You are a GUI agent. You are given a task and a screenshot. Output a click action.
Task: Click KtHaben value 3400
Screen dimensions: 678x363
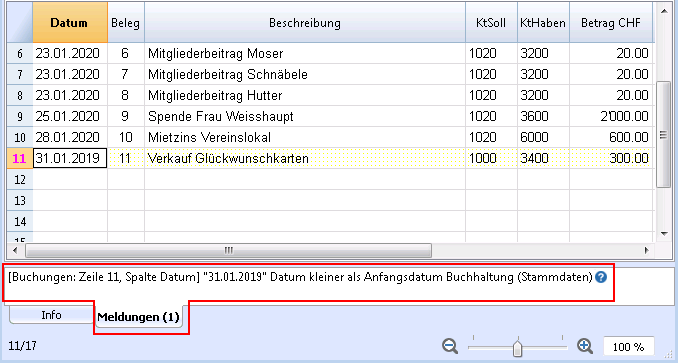543,158
